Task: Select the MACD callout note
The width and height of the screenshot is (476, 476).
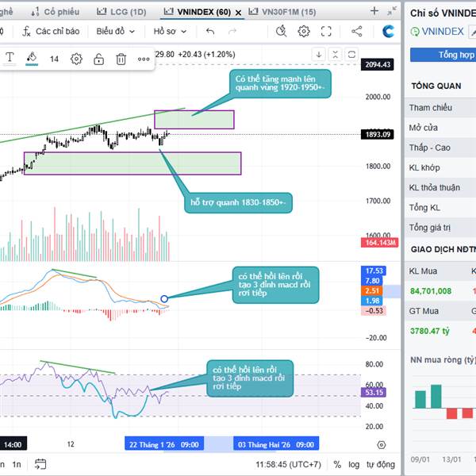Action: 275,285
